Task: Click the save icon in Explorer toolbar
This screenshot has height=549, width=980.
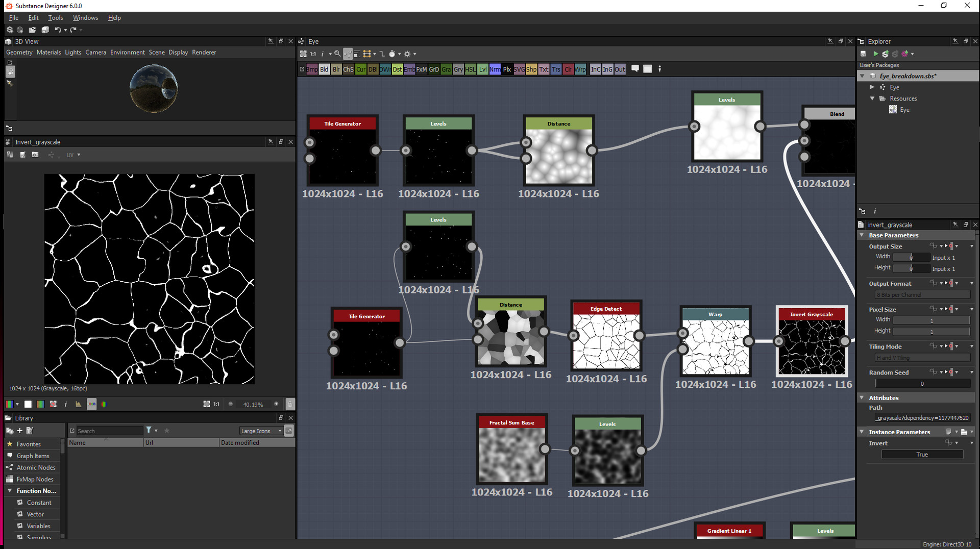Action: point(863,54)
